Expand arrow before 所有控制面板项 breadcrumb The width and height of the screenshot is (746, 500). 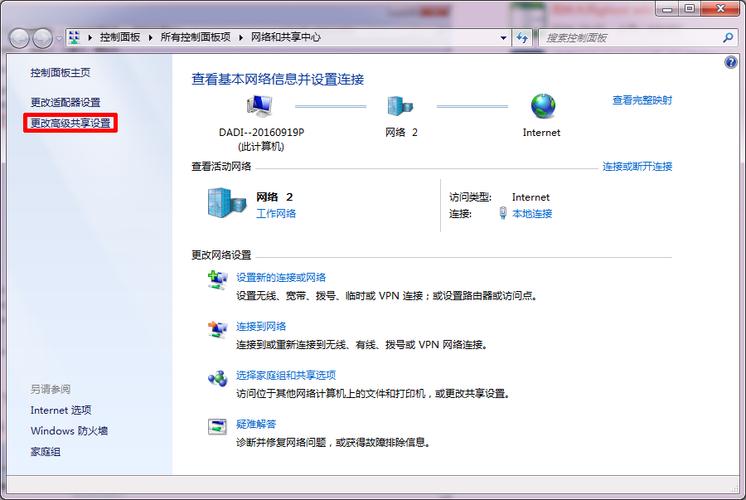coord(150,38)
